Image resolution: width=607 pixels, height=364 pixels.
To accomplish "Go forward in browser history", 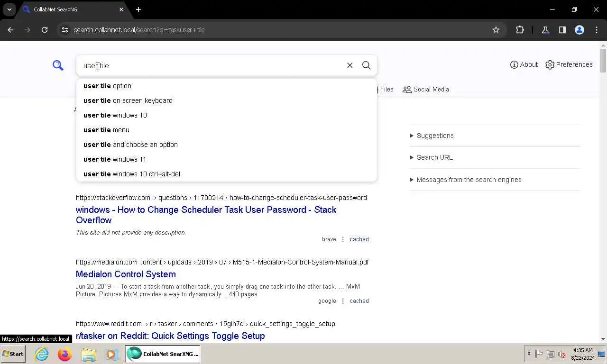I will (28, 30).
